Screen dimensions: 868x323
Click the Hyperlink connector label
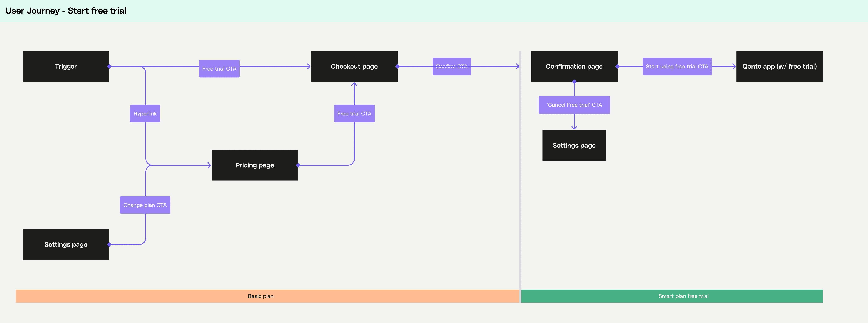coord(145,114)
